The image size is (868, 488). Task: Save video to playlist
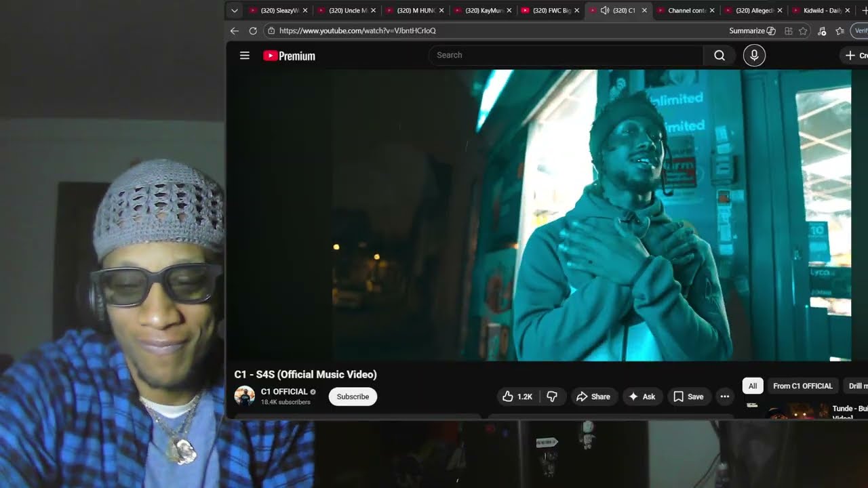(688, 396)
